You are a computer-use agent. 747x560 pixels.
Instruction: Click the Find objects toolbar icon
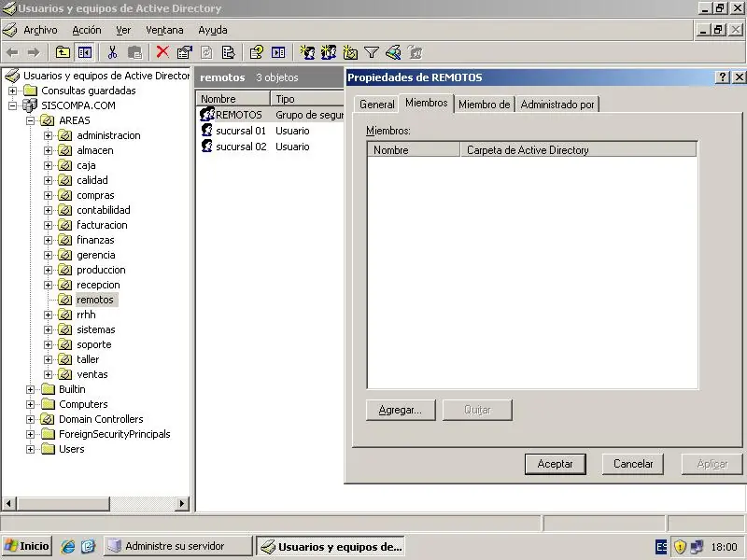pos(393,52)
